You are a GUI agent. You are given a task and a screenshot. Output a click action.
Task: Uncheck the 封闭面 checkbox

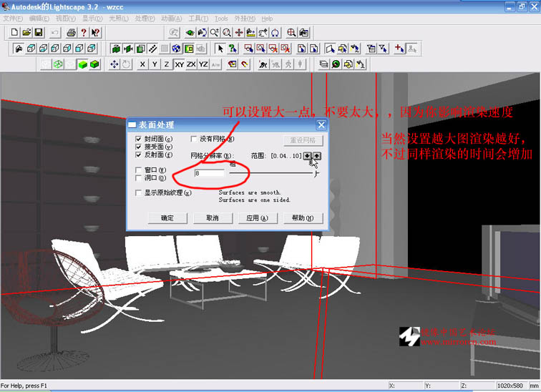tap(138, 139)
